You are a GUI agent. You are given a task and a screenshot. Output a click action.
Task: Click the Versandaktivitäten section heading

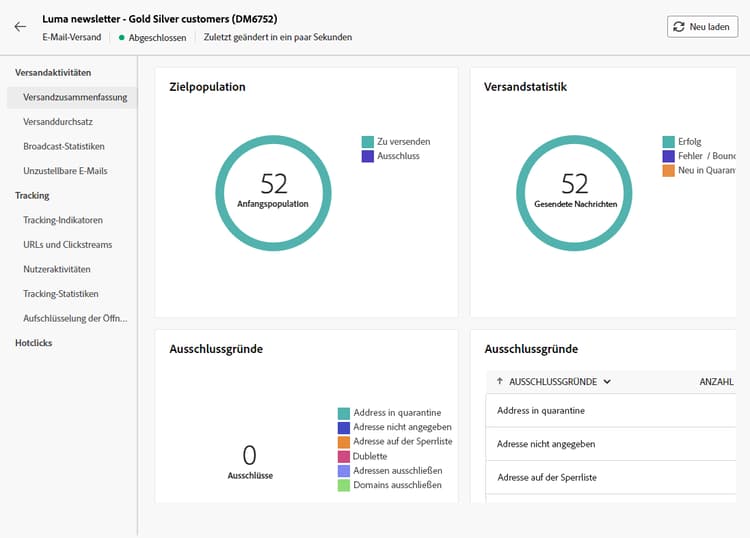(x=53, y=73)
